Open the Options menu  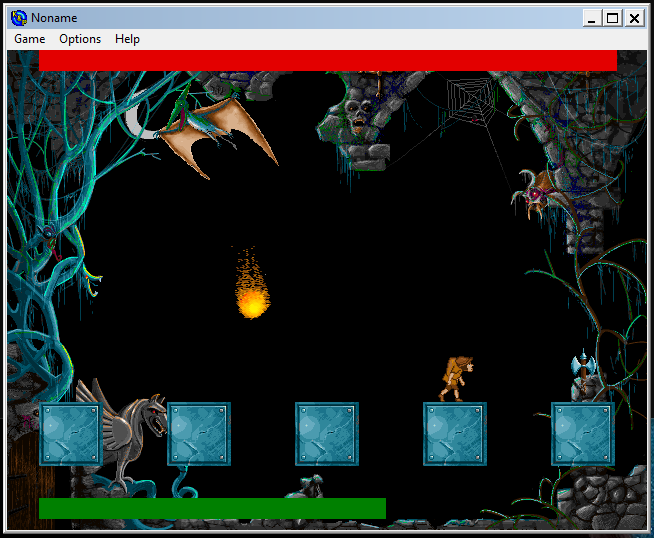coord(80,39)
